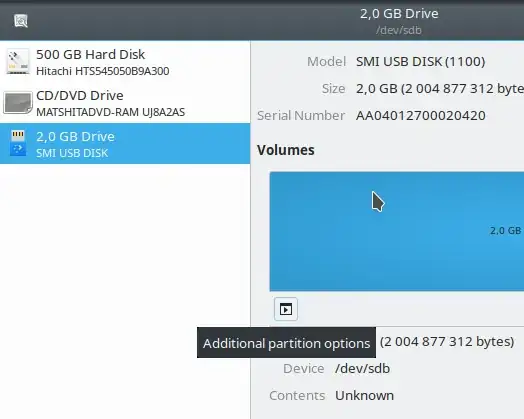This screenshot has width=524, height=419.
Task: Select the CD/DVD Drive entry
Action: (125, 103)
